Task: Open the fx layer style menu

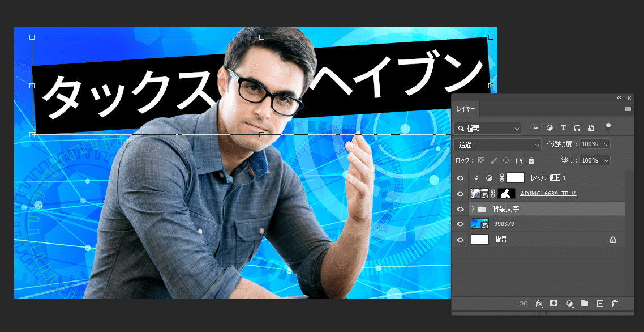Action: click(539, 304)
